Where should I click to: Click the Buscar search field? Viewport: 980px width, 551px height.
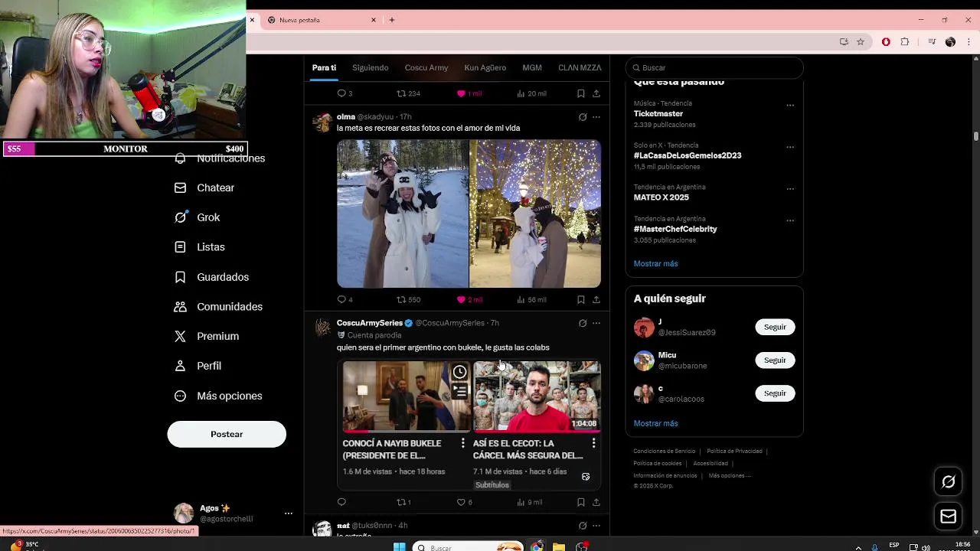coord(714,67)
